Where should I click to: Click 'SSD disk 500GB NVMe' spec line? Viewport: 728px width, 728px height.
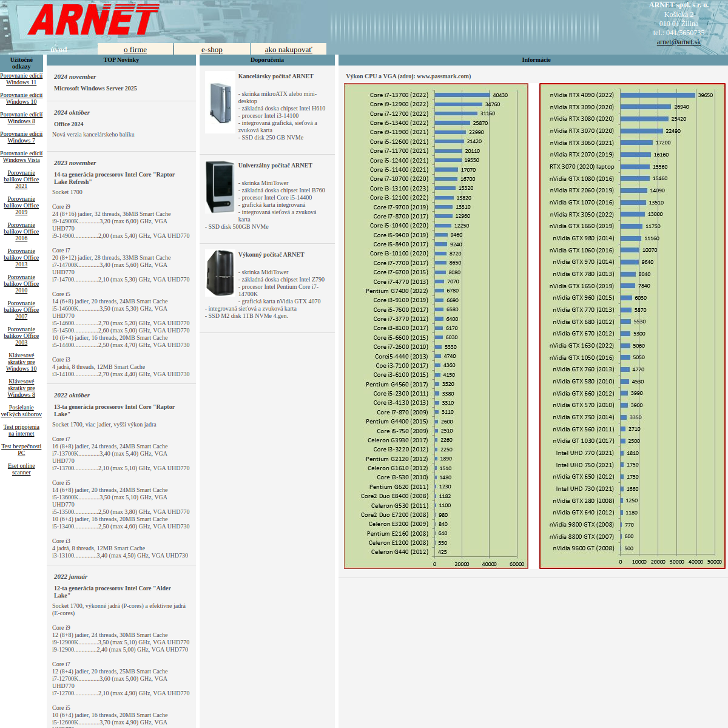tap(237, 227)
